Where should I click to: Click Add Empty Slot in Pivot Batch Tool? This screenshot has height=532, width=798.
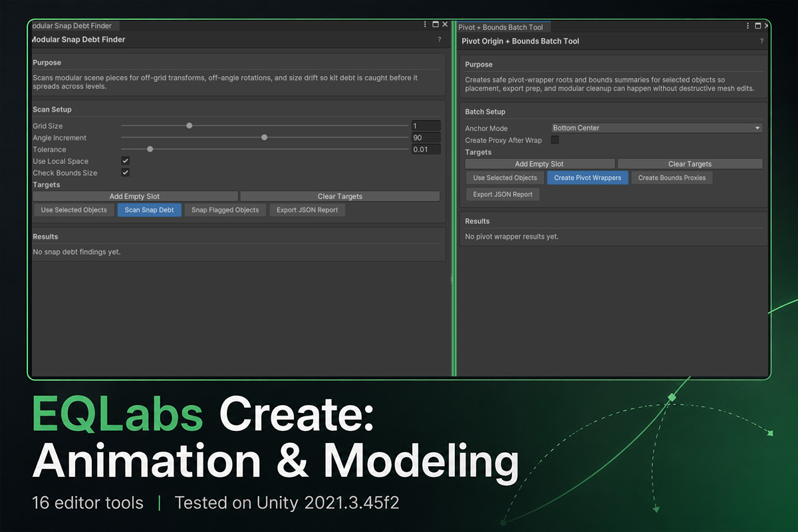(x=539, y=164)
